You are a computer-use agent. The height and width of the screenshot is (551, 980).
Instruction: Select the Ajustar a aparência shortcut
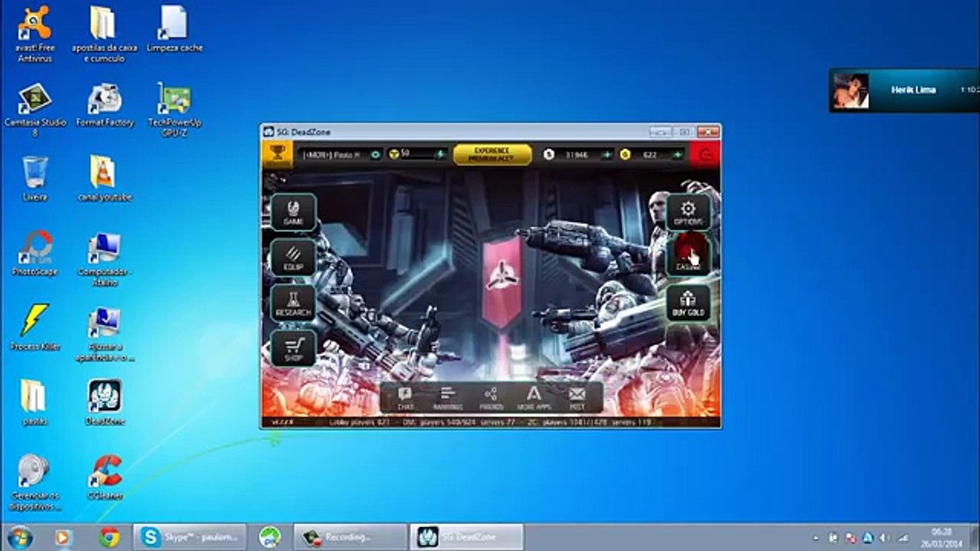104,334
